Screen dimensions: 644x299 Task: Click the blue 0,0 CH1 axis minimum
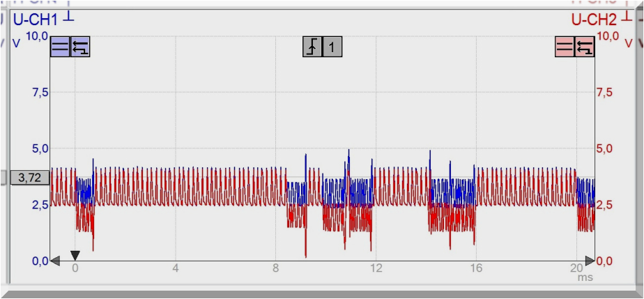click(x=36, y=261)
